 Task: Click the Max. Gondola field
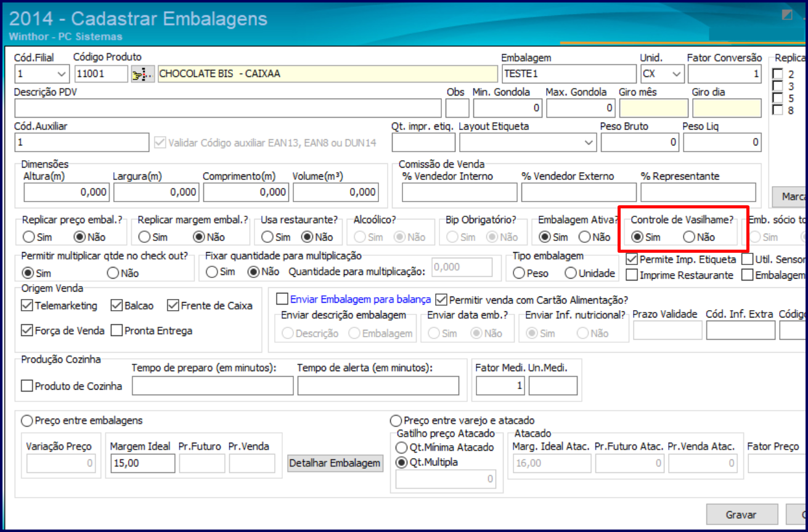click(581, 108)
